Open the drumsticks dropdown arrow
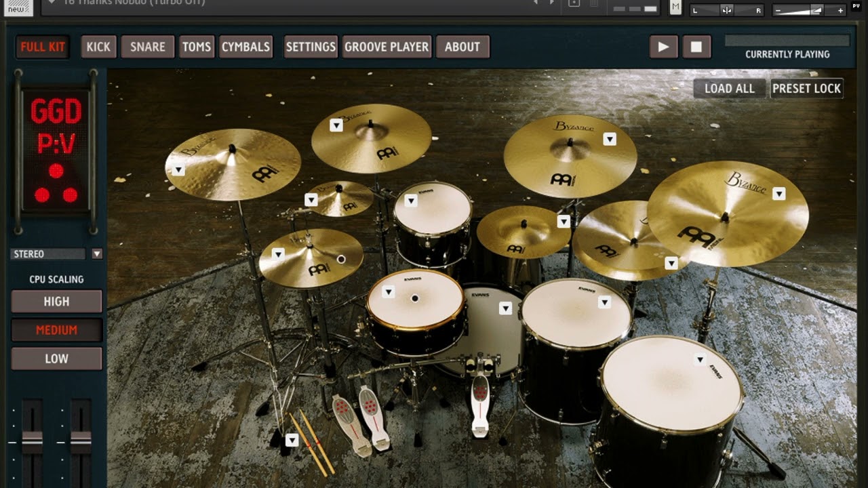 tap(292, 440)
